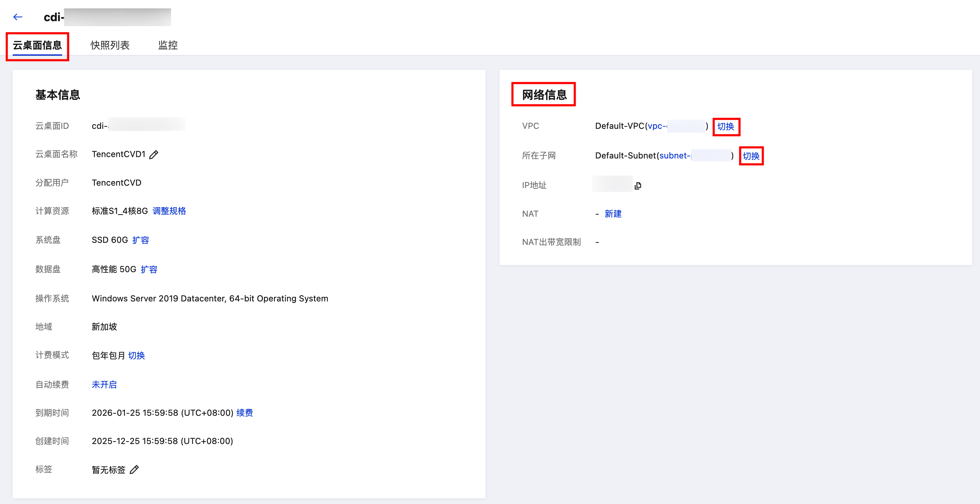Expand data disk via 扩容 link
The width and height of the screenshot is (980, 504).
click(149, 270)
